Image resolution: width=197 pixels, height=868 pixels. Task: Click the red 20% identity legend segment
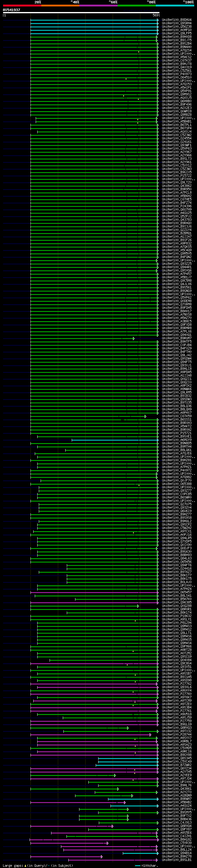(x=22, y=6)
